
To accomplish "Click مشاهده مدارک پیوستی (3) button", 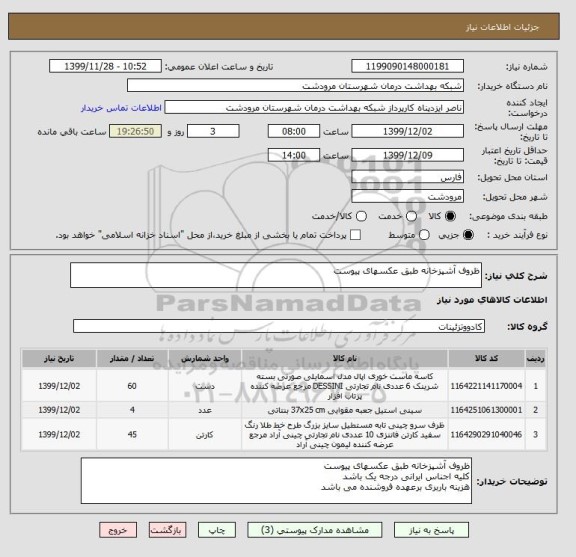I will point(315,530).
